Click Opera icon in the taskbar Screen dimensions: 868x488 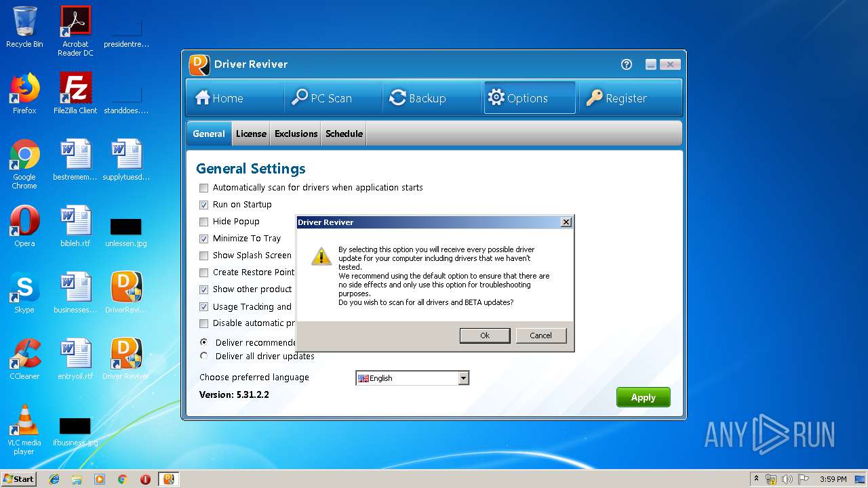tap(145, 479)
